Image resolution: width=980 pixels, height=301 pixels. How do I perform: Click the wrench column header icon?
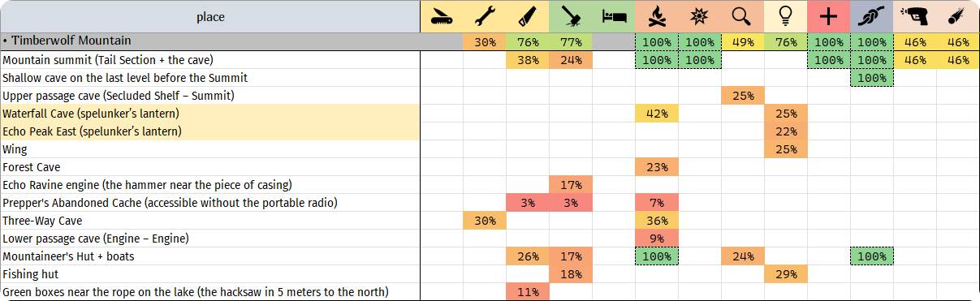[485, 16]
